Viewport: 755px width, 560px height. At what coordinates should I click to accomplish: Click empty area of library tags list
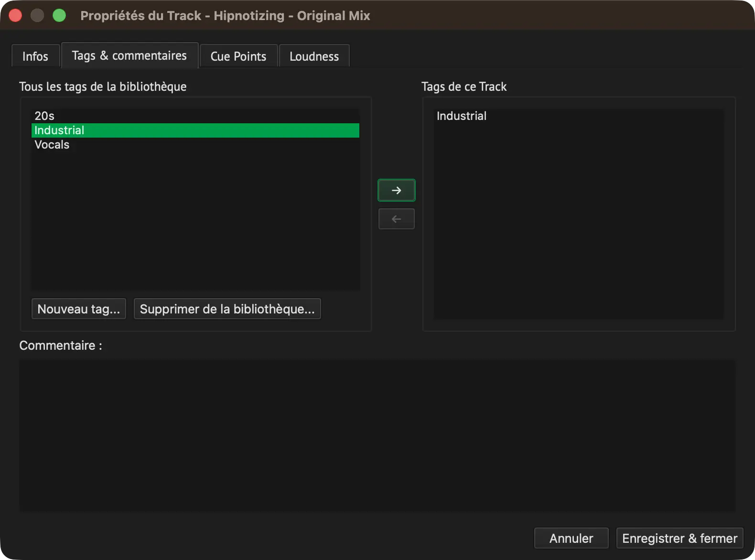click(195, 220)
